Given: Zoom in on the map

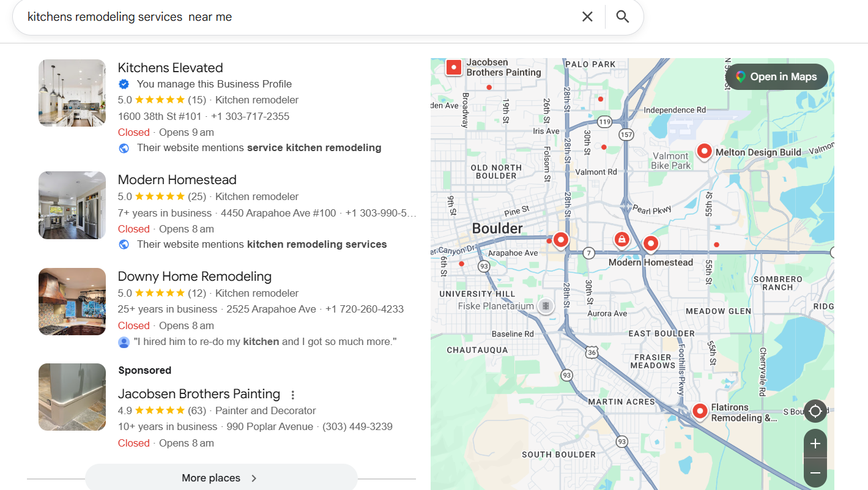Looking at the screenshot, I should [x=815, y=444].
